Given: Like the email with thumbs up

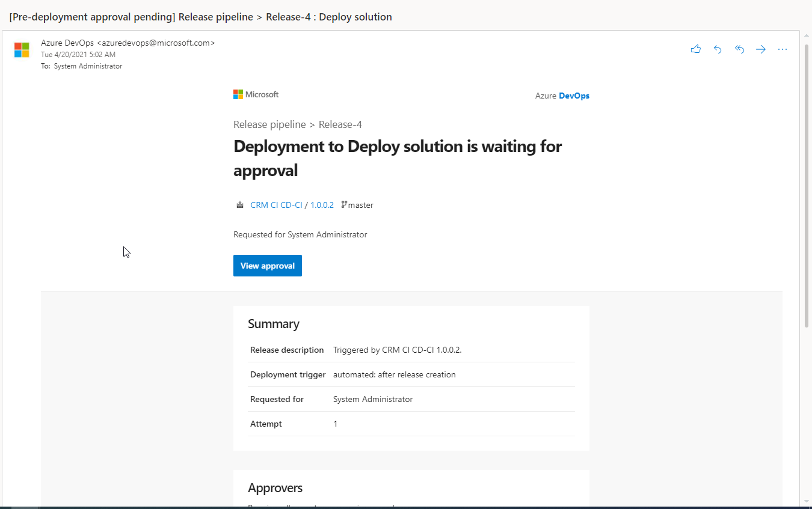Looking at the screenshot, I should (696, 49).
